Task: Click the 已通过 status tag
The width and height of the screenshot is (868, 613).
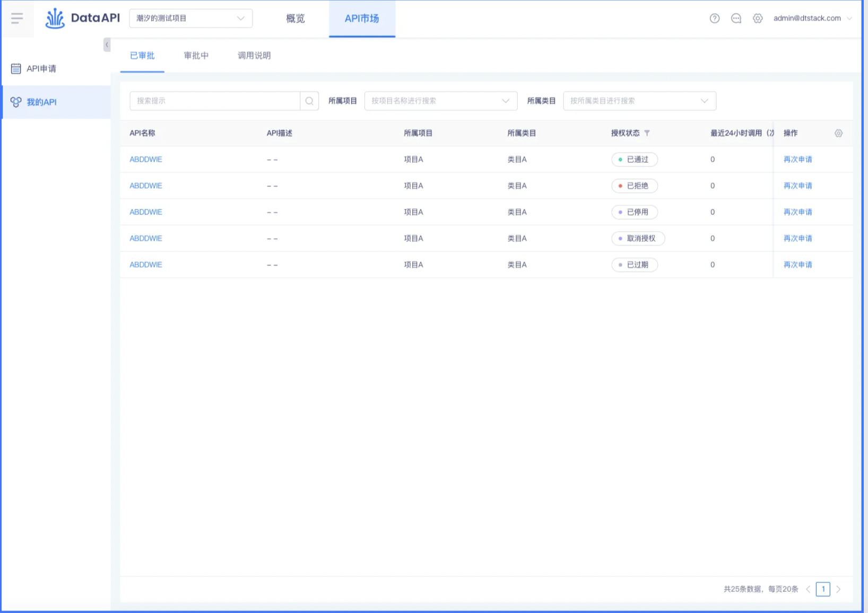Action: [635, 160]
